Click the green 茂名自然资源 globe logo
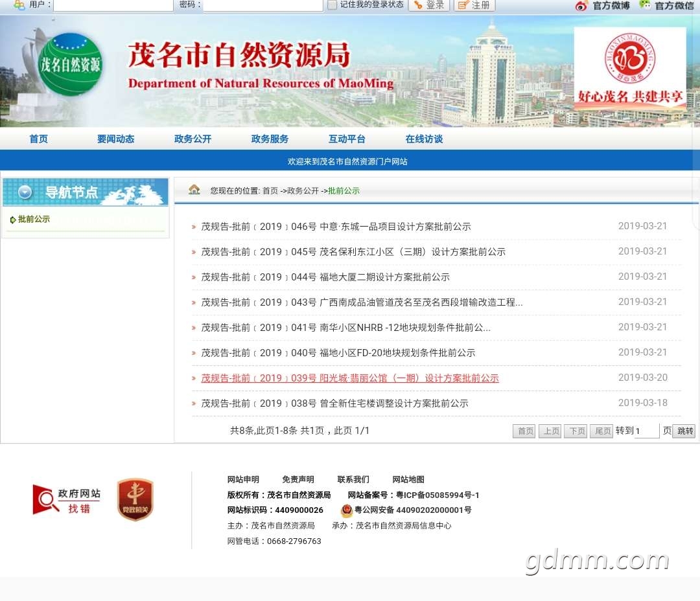Screen dimensions: 700x601 (70, 65)
